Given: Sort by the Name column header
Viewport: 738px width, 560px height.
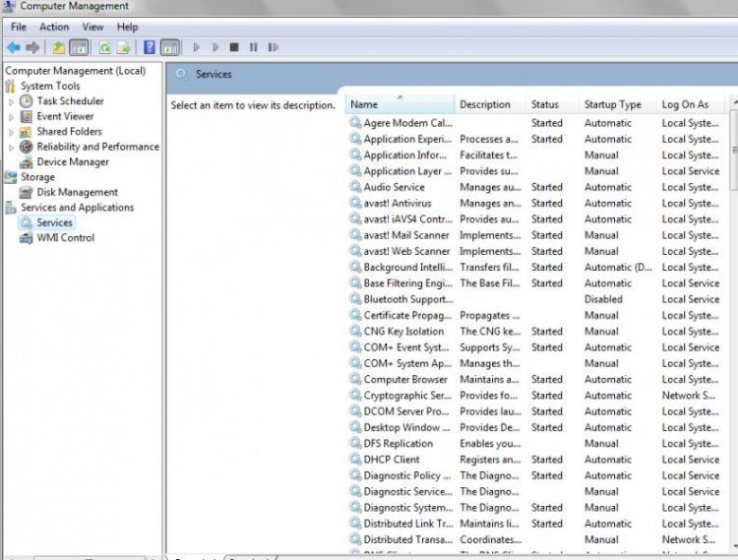Looking at the screenshot, I should (400, 104).
